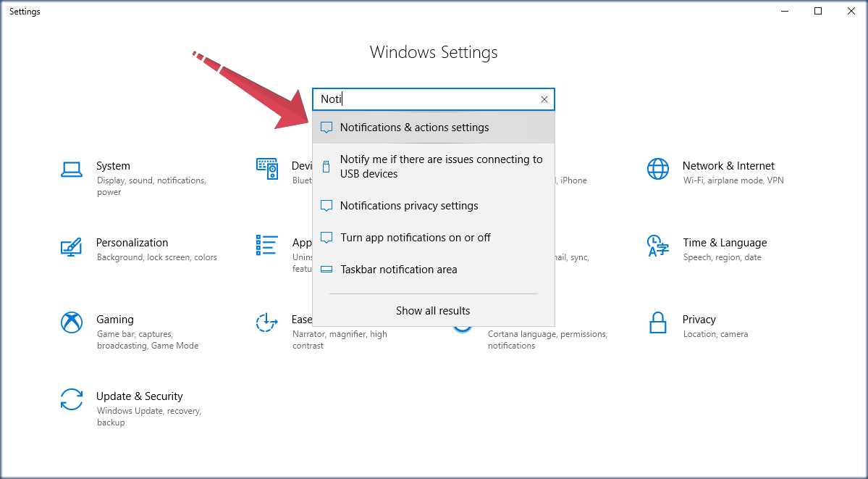Select Turn app notifications on or off

tap(416, 237)
